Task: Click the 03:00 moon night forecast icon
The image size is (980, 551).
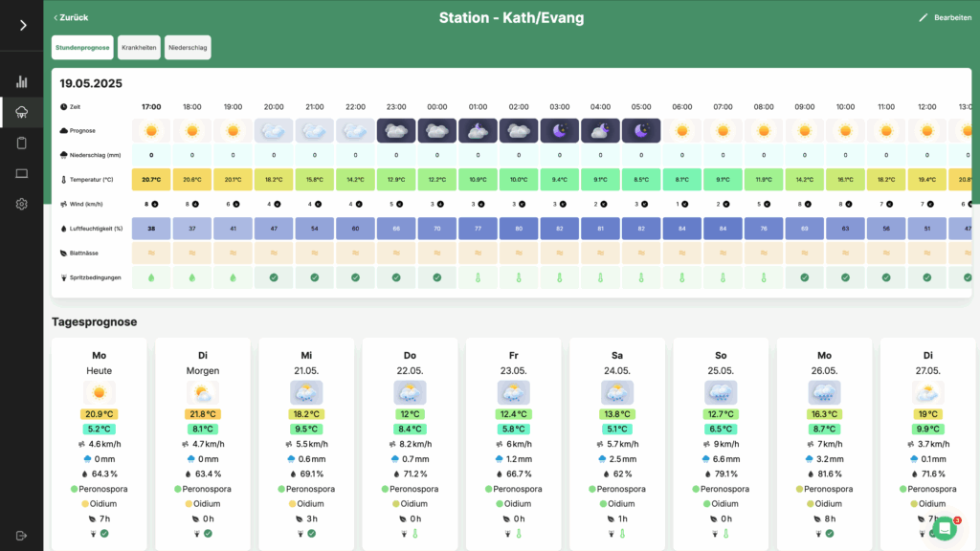Action: tap(560, 130)
